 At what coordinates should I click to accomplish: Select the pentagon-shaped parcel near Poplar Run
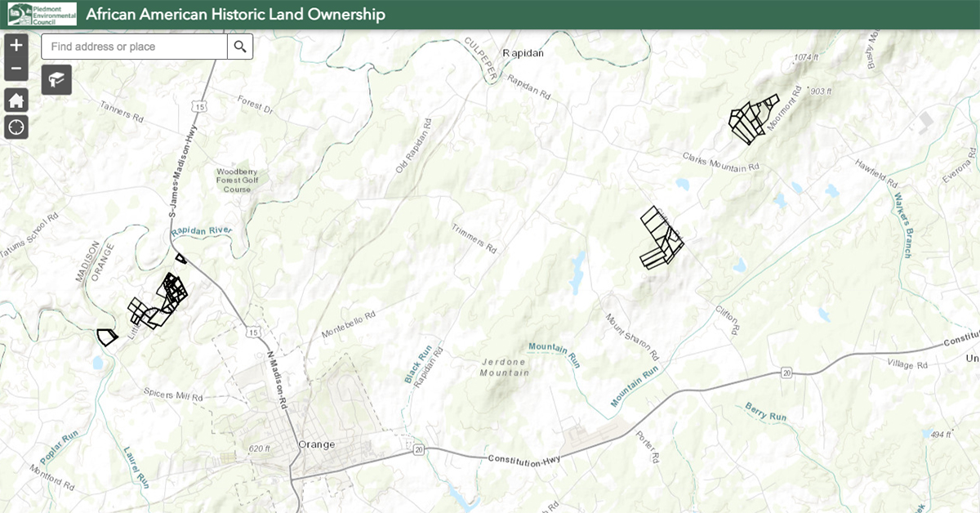point(106,335)
